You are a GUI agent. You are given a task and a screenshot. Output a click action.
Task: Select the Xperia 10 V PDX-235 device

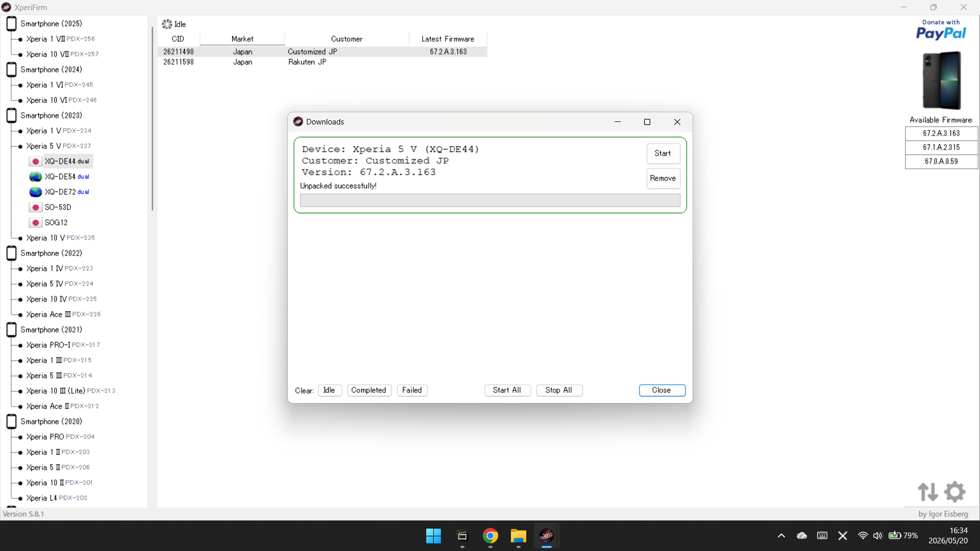coord(60,238)
